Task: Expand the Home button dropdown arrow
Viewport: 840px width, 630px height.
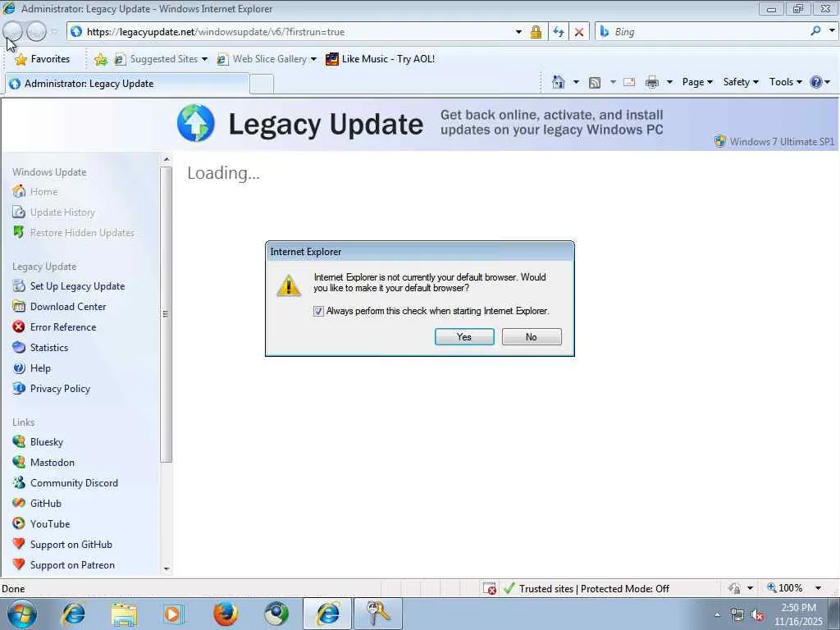Action: (576, 82)
